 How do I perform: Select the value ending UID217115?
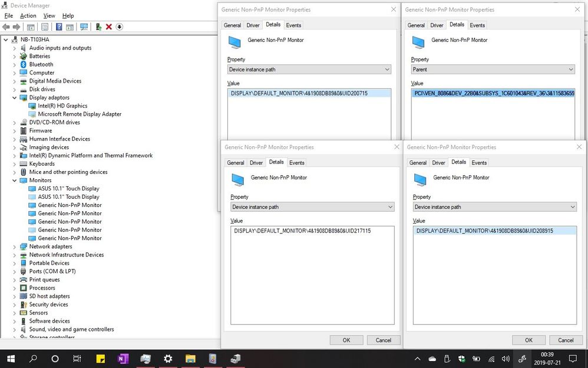click(312, 231)
